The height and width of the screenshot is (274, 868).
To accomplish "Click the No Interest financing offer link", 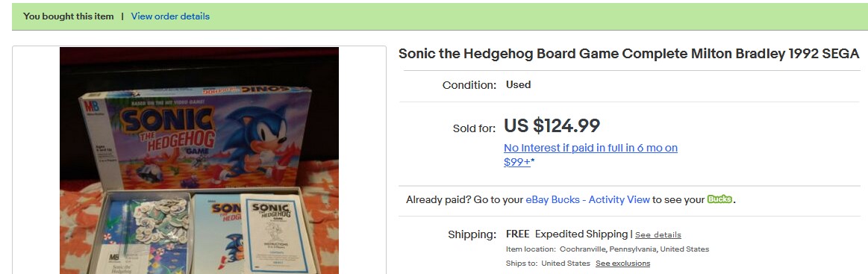I will (590, 155).
